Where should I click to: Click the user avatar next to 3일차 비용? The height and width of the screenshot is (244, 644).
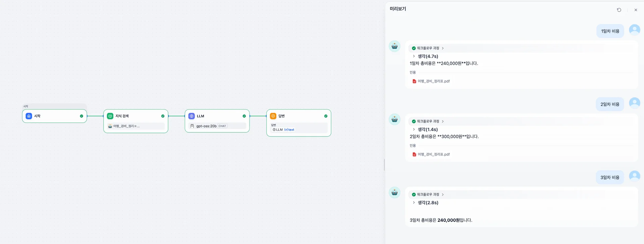point(634,176)
